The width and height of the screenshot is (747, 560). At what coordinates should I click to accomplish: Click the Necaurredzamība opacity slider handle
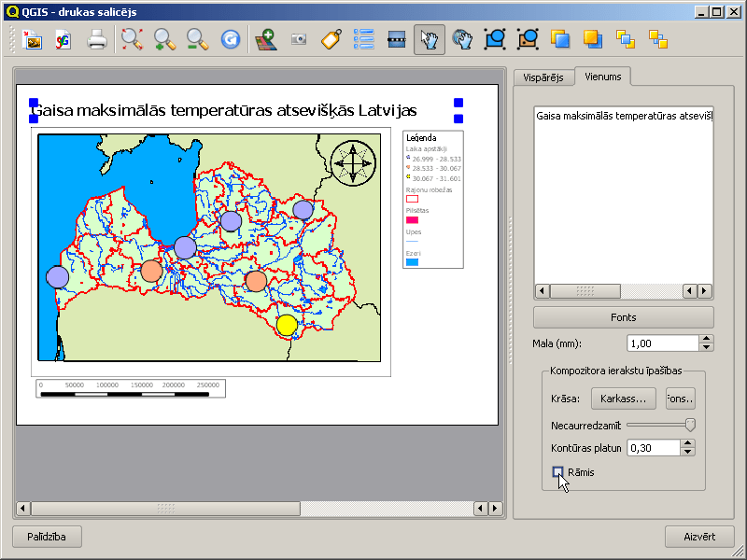pyautogui.click(x=690, y=425)
